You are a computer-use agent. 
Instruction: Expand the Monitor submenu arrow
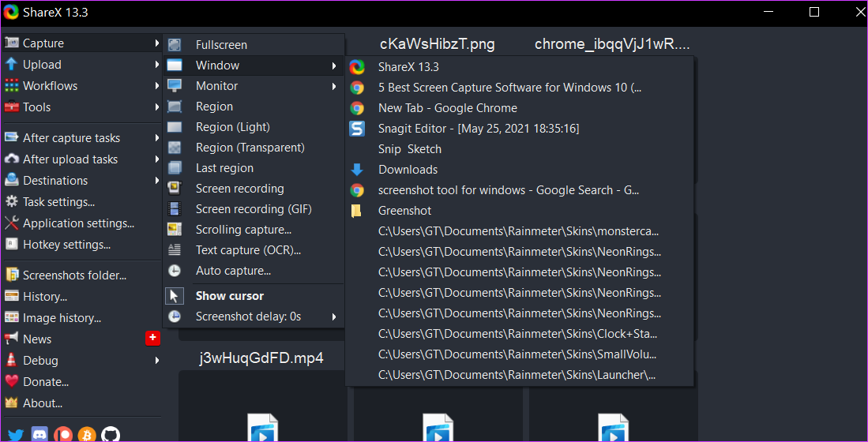pyautogui.click(x=334, y=86)
